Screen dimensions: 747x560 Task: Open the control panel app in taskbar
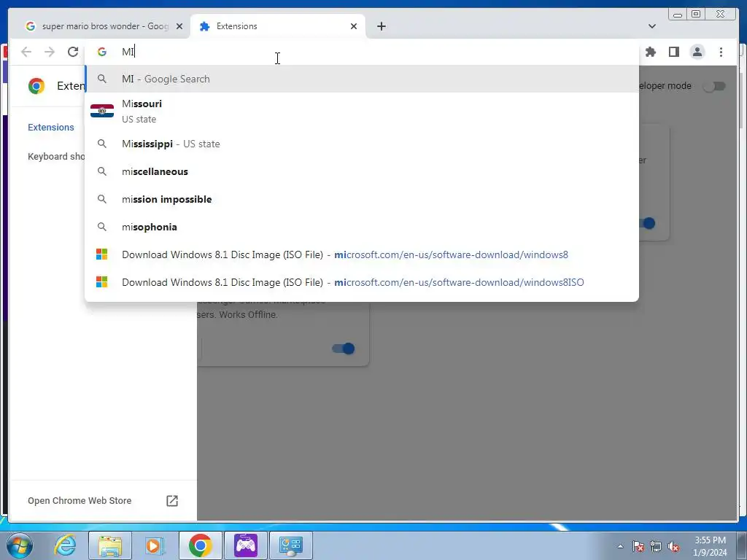[x=291, y=545]
